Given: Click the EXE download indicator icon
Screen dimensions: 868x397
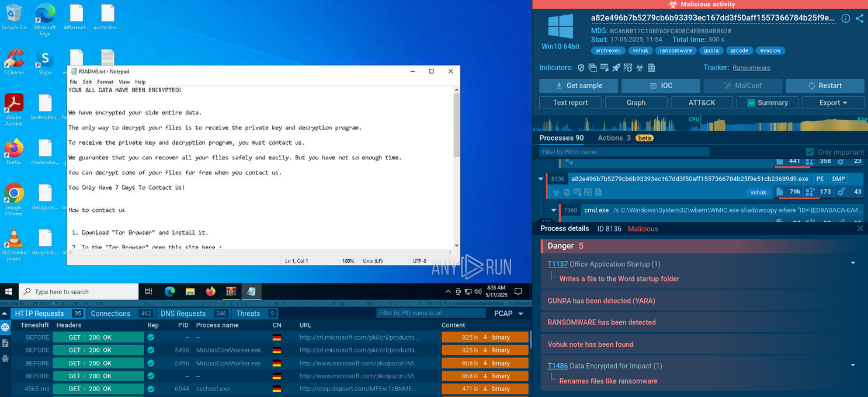Looking at the screenshot, I should [604, 68].
